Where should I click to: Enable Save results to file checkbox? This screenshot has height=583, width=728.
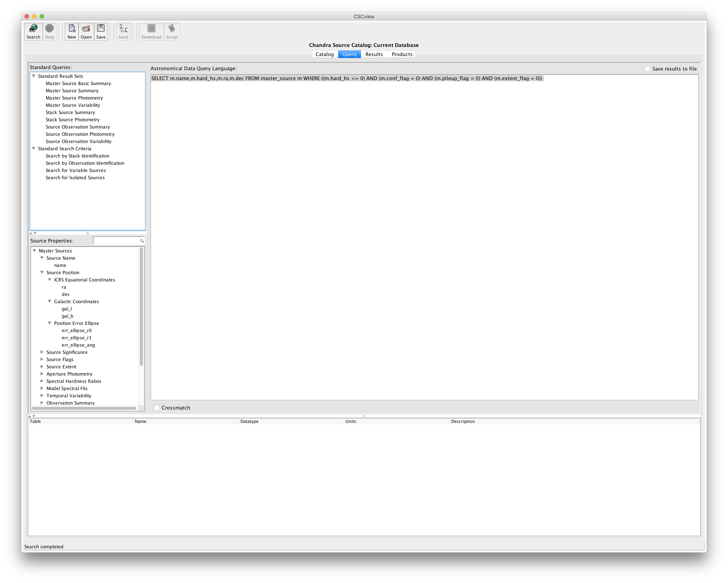(647, 69)
